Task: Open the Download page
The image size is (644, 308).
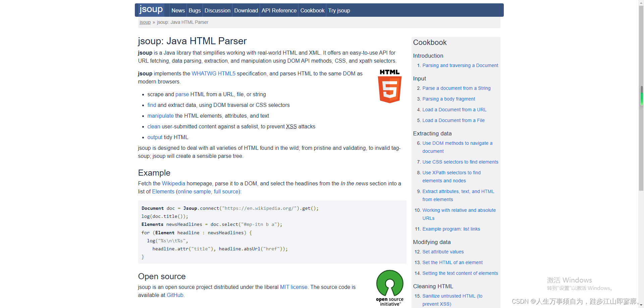Action: point(246,10)
